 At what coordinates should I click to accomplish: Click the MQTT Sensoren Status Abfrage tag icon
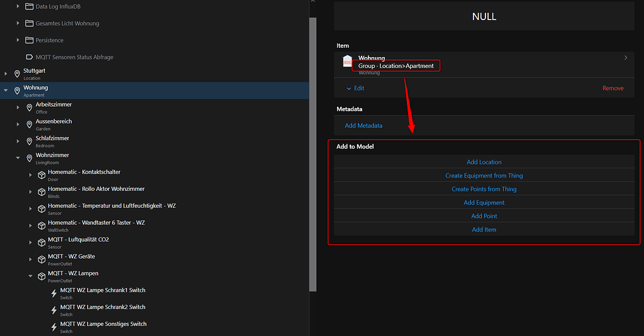click(x=30, y=57)
